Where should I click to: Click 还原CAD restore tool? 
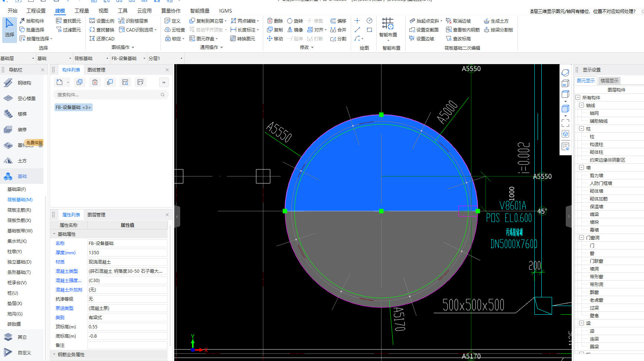click(102, 39)
